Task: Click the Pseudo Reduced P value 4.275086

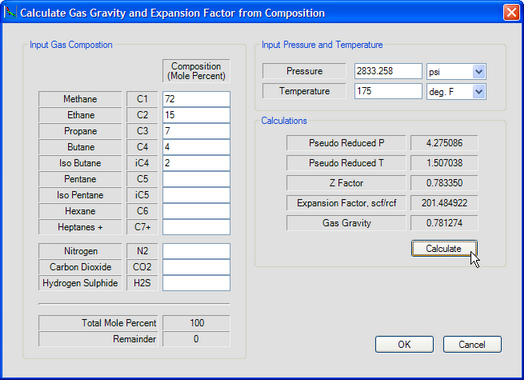Action: [x=444, y=143]
